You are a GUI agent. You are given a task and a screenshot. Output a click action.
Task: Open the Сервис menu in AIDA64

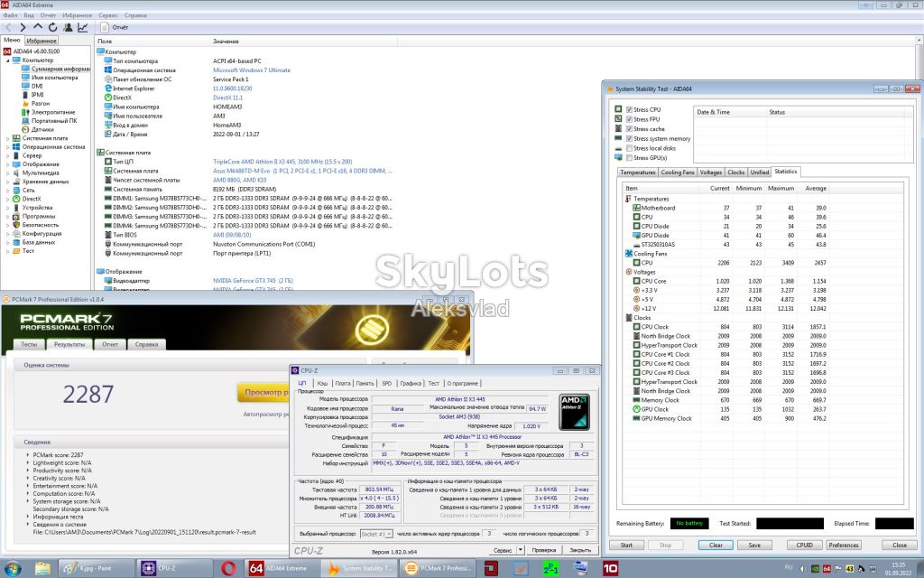pyautogui.click(x=108, y=15)
